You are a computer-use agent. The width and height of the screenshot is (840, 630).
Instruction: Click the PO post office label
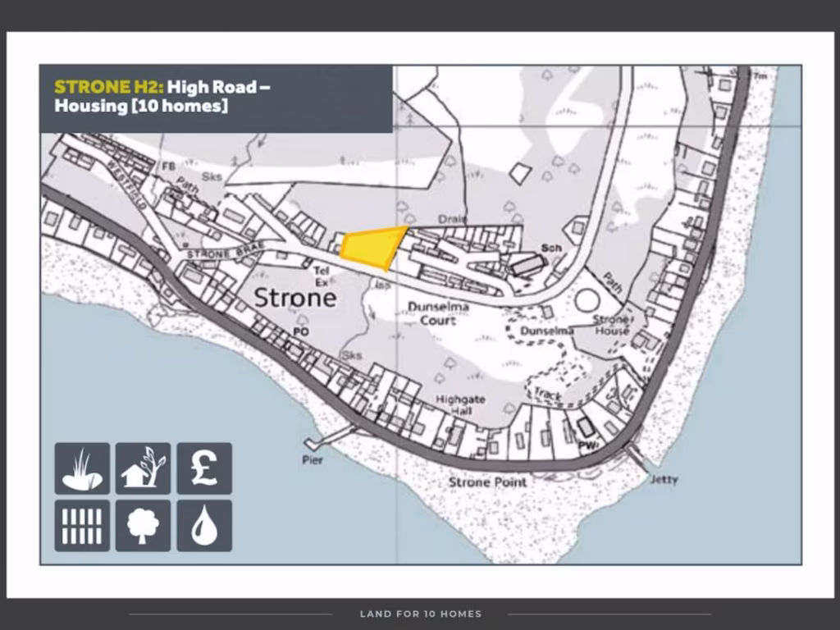(300, 332)
